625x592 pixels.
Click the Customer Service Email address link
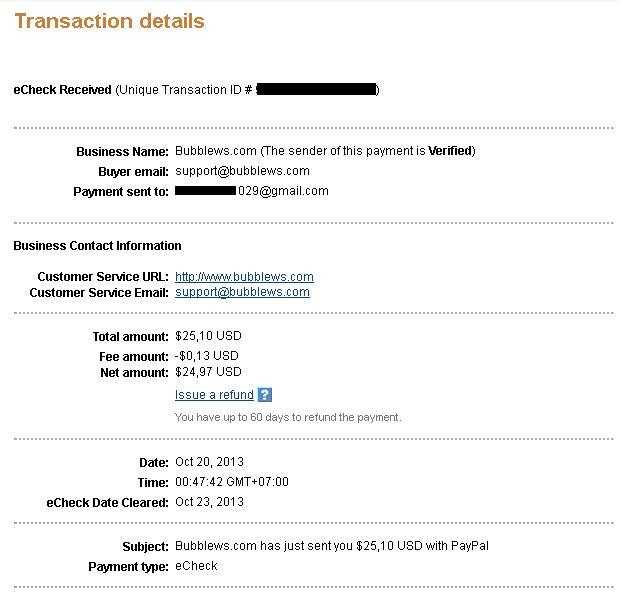pyautogui.click(x=242, y=292)
